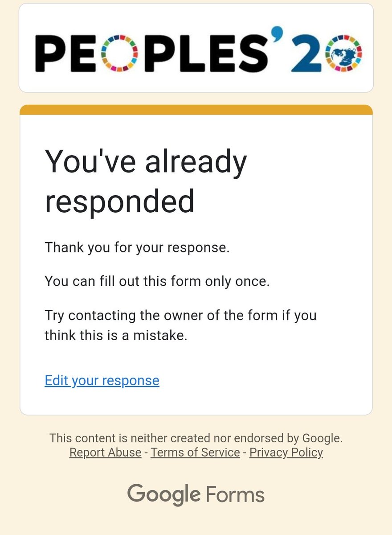
Task: Click the yellow accent bar atop the card
Action: [x=196, y=110]
